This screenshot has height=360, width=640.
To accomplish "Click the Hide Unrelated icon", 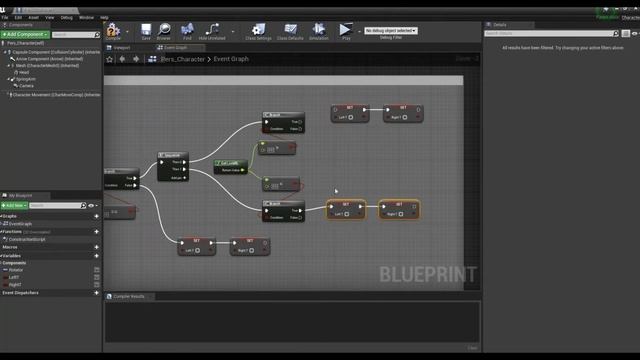I will point(212,29).
